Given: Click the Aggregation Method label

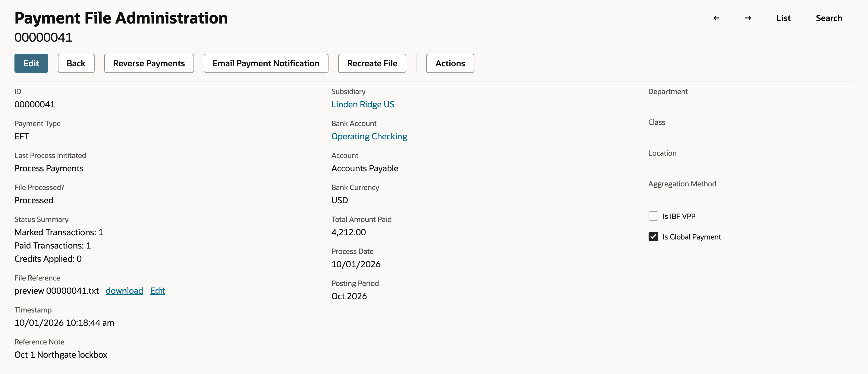Looking at the screenshot, I should (682, 184).
